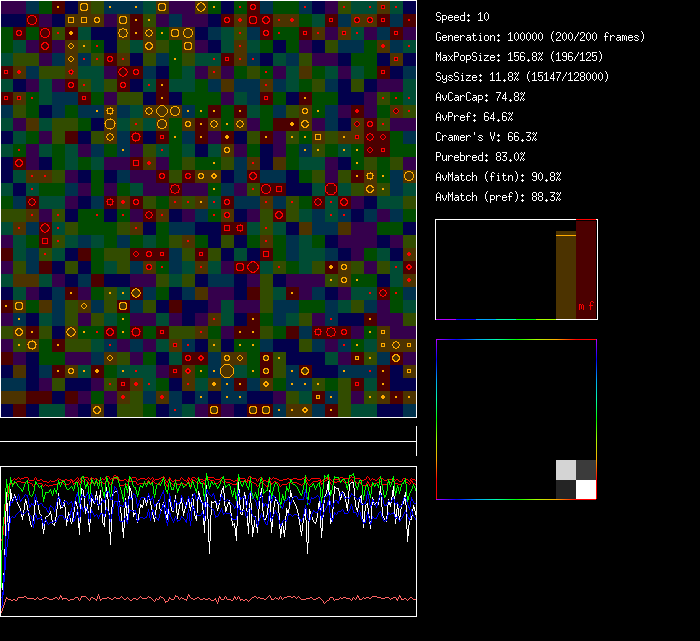This screenshot has height=641, width=700.
Task: Click the red 'm f' label in the histogram
Action: 585,306
